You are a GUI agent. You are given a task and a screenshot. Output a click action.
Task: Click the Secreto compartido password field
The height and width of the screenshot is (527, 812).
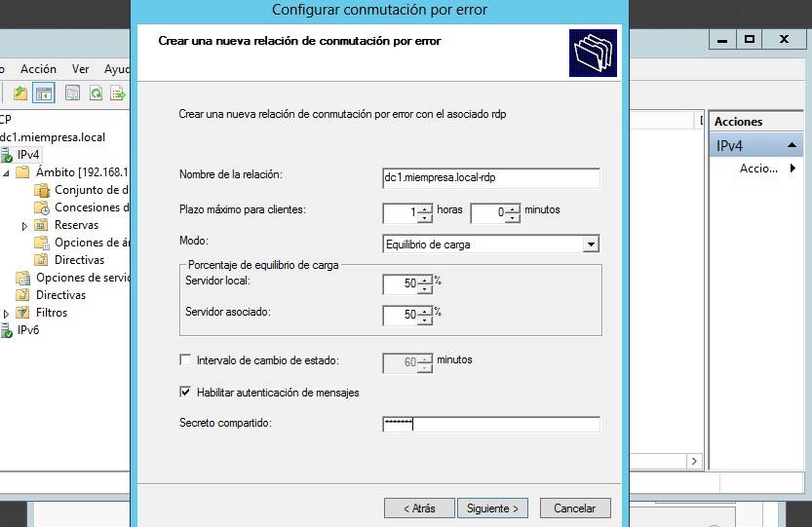[490, 424]
